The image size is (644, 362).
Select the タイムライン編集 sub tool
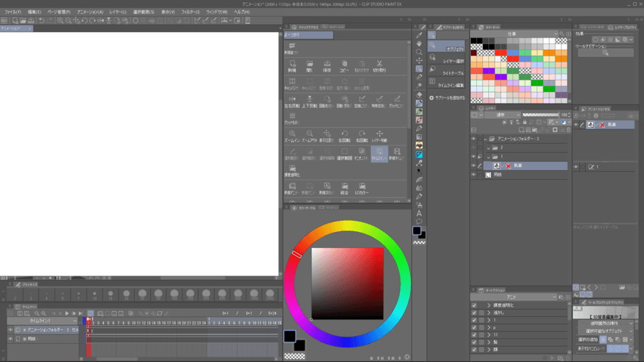447,83
